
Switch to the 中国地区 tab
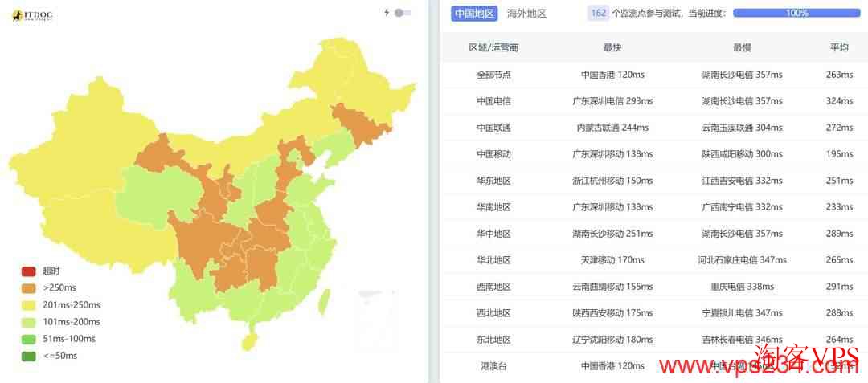[x=474, y=14]
